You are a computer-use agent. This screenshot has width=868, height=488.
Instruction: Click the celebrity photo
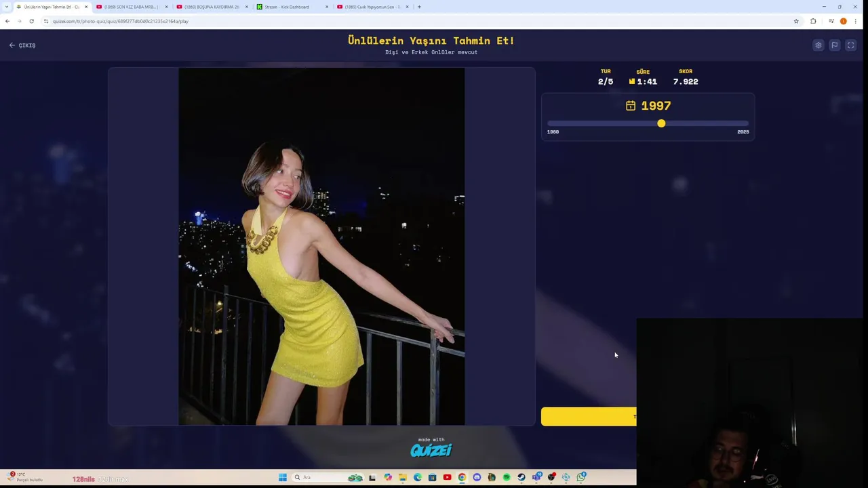321,247
